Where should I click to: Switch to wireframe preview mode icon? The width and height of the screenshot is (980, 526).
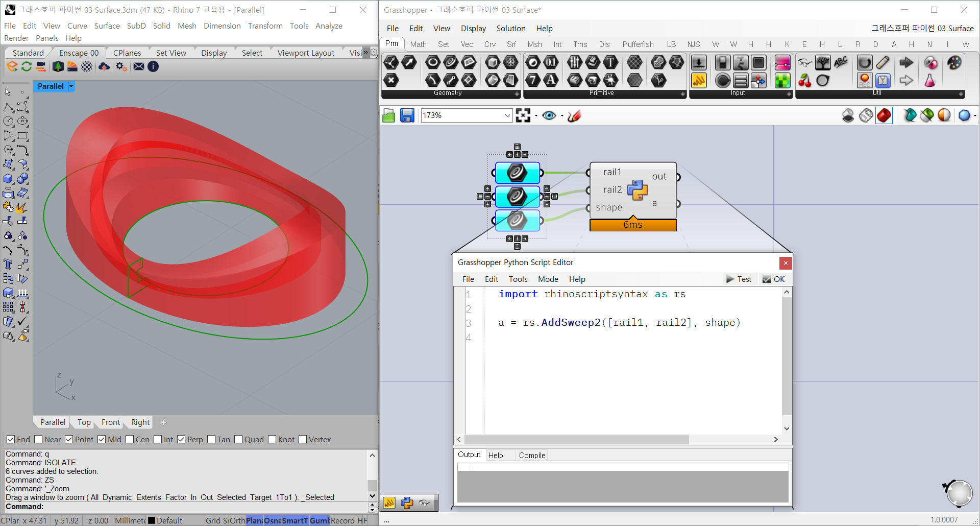(x=866, y=115)
